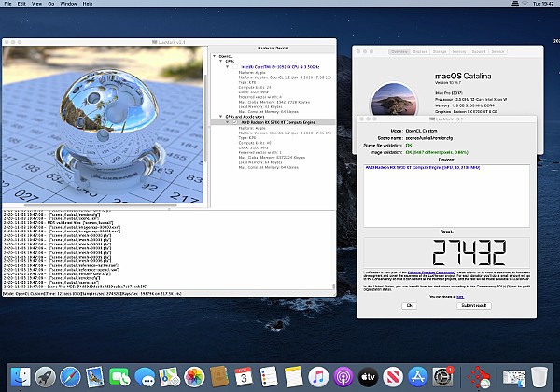Open the Music app in Dock
The image size is (560, 392).
coord(317,376)
